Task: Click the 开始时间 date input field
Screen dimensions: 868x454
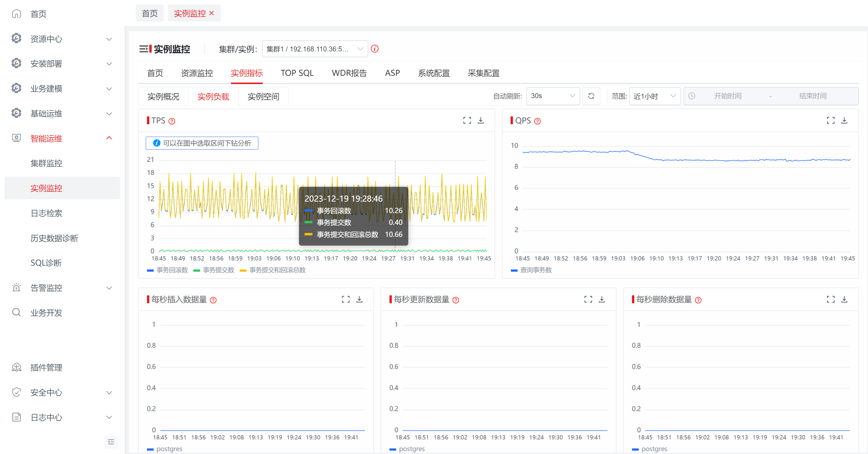Action: point(728,96)
